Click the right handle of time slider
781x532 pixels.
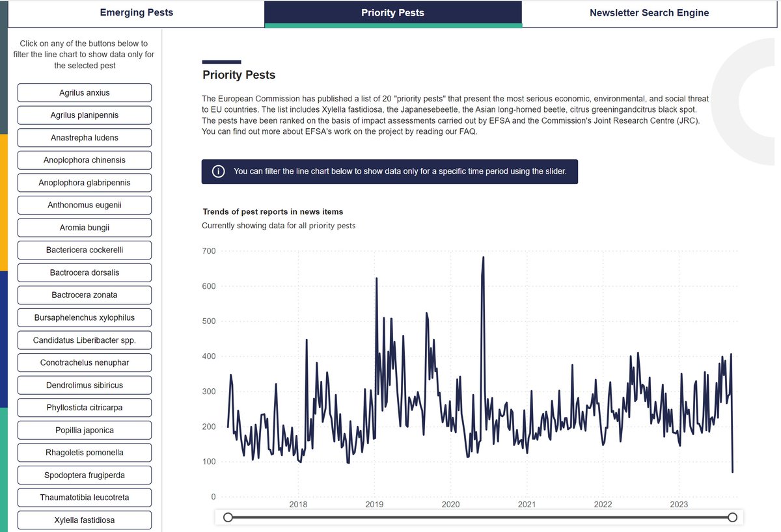click(733, 517)
